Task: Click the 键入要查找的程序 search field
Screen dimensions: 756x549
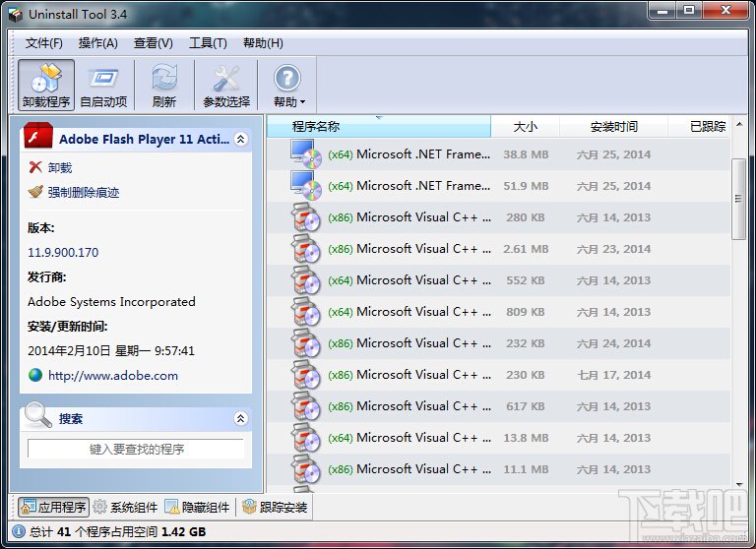Action: coord(136,449)
